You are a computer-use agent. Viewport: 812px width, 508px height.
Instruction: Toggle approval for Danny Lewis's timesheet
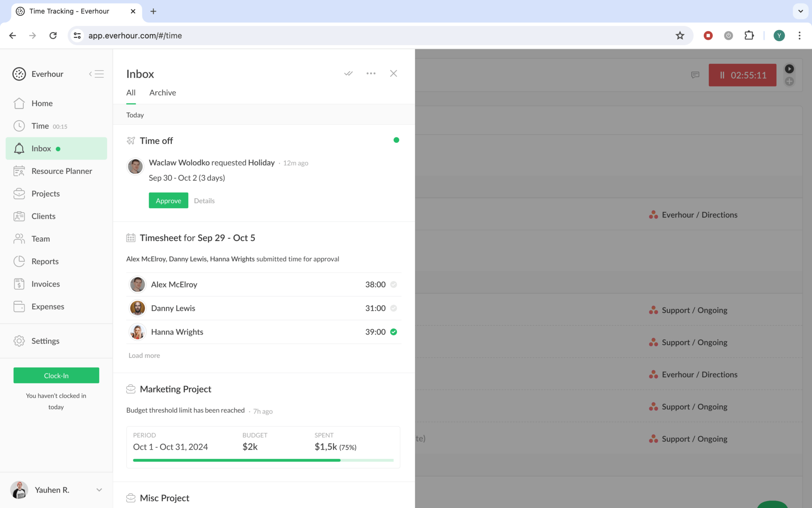point(393,308)
